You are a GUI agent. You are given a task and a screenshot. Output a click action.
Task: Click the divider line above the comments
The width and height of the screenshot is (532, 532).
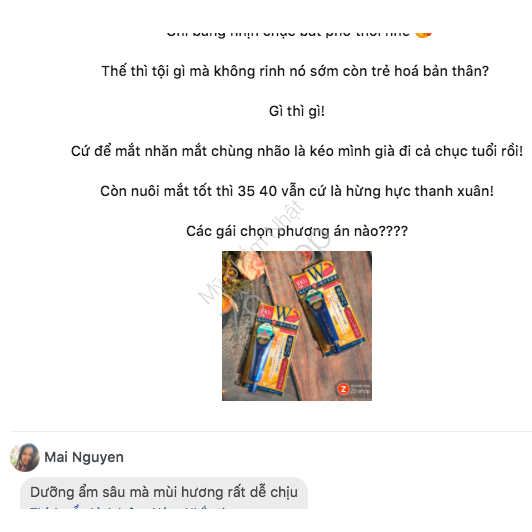point(271,431)
